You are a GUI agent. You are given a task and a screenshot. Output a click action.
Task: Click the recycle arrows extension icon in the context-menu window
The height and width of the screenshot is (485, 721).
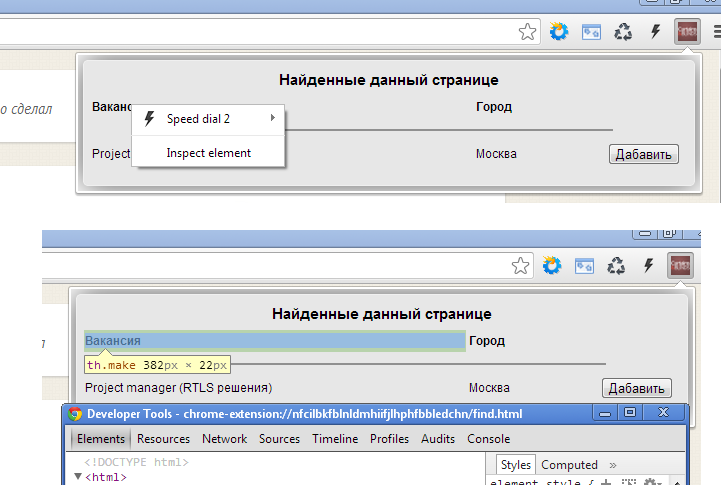623,32
